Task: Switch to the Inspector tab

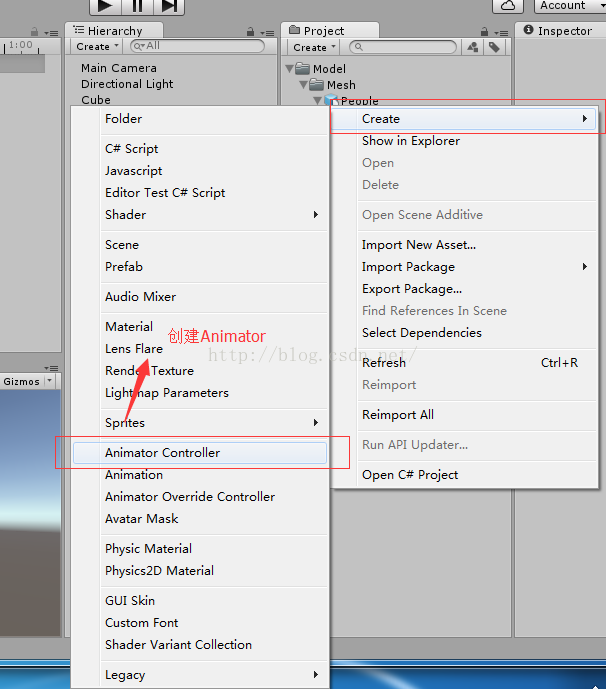Action: click(560, 31)
